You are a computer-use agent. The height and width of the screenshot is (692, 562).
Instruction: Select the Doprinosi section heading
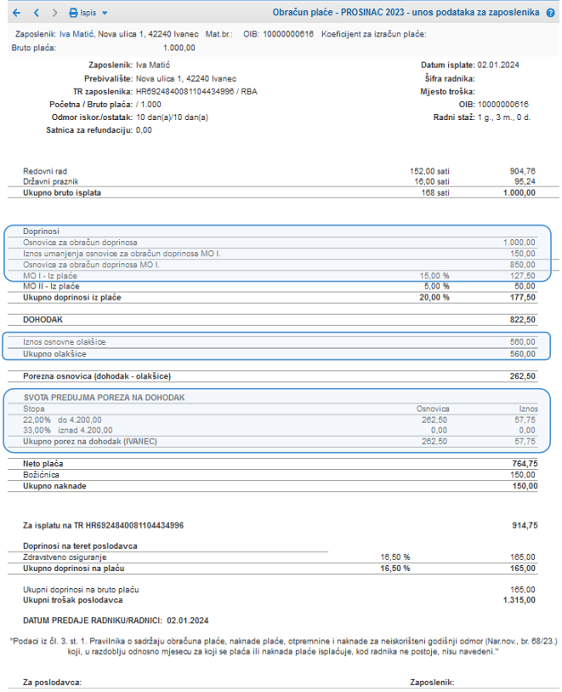[x=41, y=231]
